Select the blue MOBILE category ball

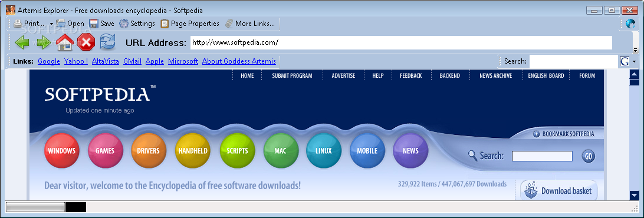(367, 151)
